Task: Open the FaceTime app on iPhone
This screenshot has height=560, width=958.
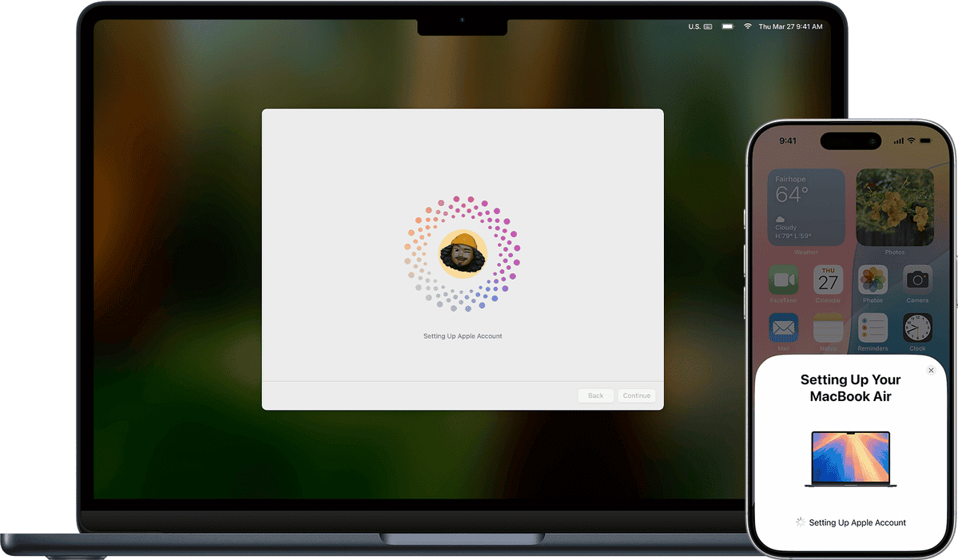Action: pyautogui.click(x=783, y=280)
